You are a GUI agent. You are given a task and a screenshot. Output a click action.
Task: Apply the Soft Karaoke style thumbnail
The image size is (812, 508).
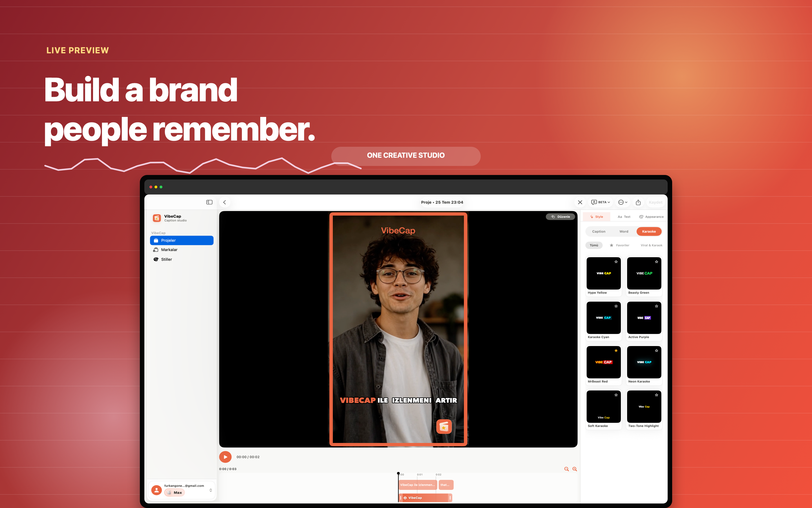pos(604,406)
